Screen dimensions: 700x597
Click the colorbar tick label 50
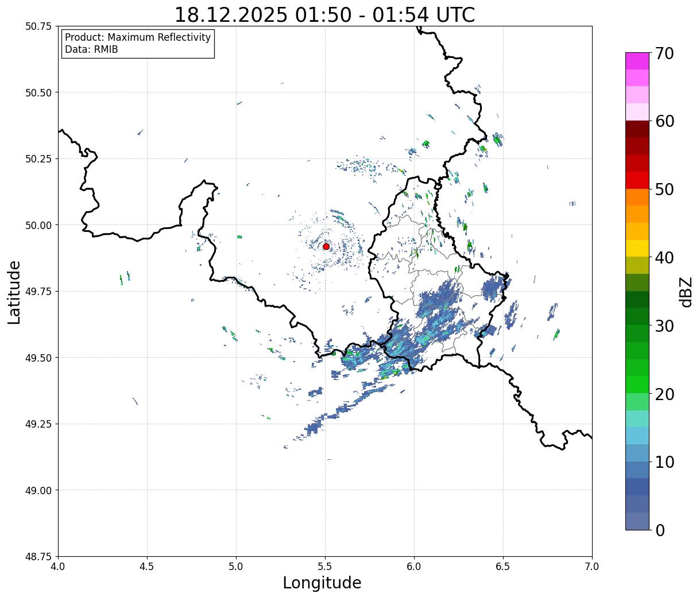coord(664,189)
